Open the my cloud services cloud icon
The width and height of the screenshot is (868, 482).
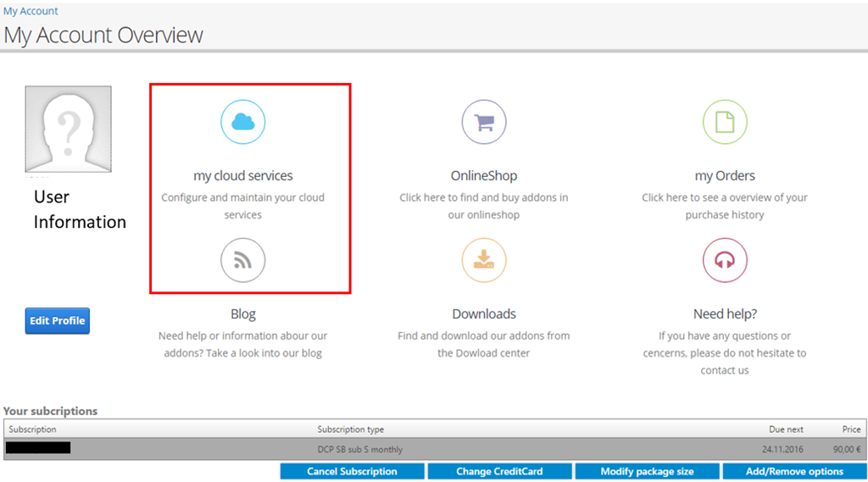pyautogui.click(x=243, y=122)
